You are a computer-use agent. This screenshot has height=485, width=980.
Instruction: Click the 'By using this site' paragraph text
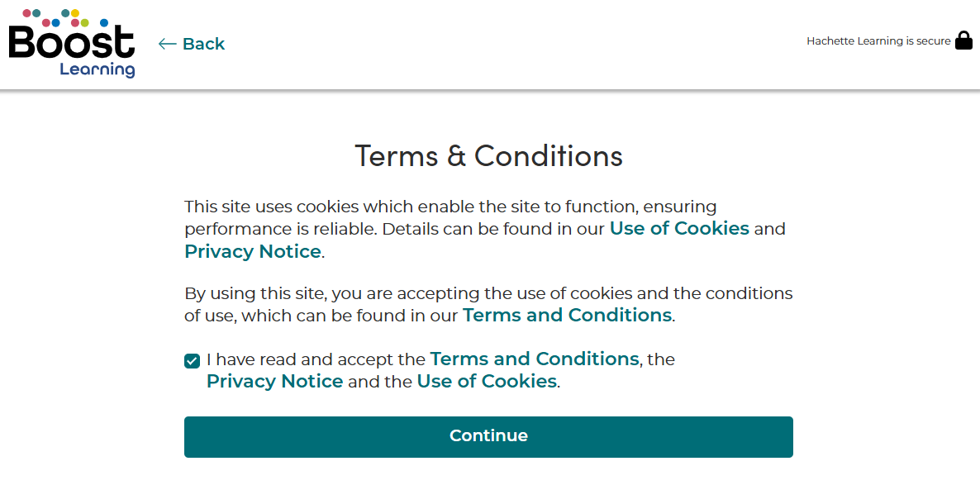tap(488, 304)
